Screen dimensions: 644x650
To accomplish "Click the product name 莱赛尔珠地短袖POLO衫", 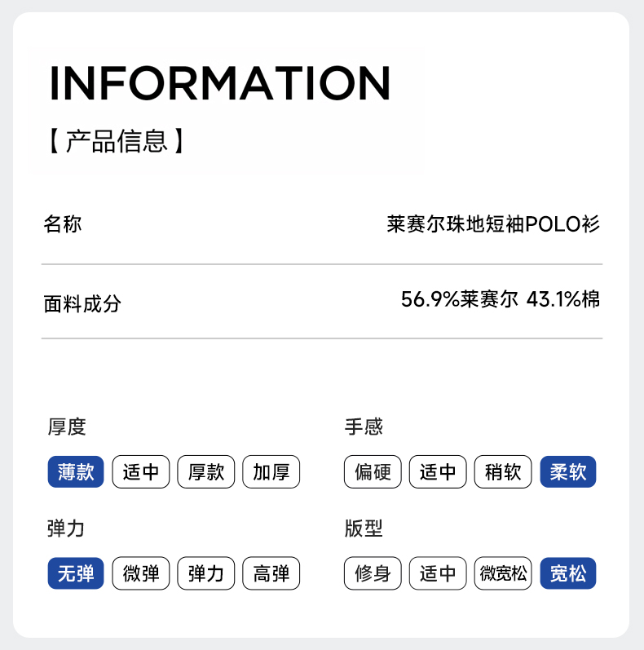I will click(x=493, y=224).
